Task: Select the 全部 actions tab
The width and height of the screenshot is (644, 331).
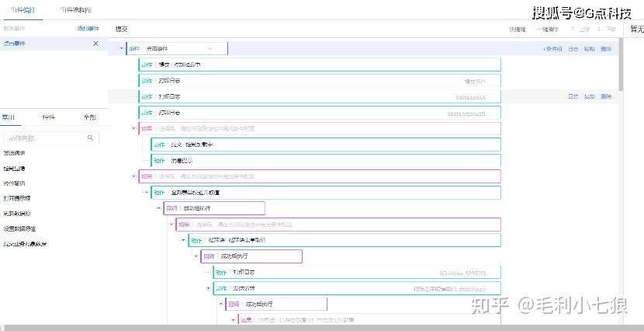Action: click(x=90, y=117)
